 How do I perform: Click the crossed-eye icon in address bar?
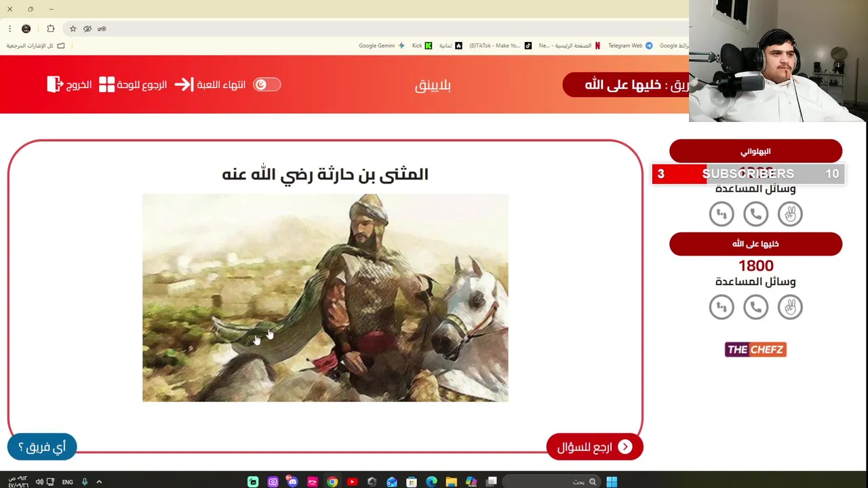click(87, 28)
